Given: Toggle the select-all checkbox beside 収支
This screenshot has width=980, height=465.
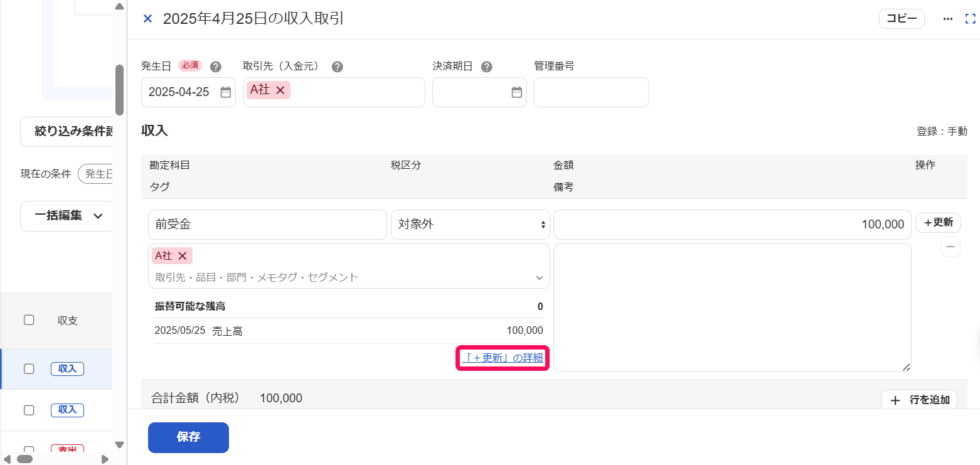Looking at the screenshot, I should (x=29, y=320).
